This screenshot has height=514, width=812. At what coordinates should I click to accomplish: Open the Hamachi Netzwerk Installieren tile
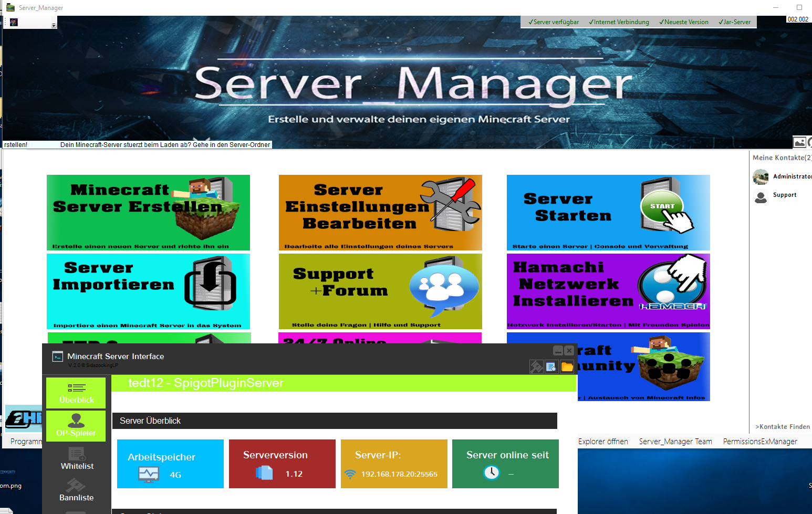[x=608, y=291]
